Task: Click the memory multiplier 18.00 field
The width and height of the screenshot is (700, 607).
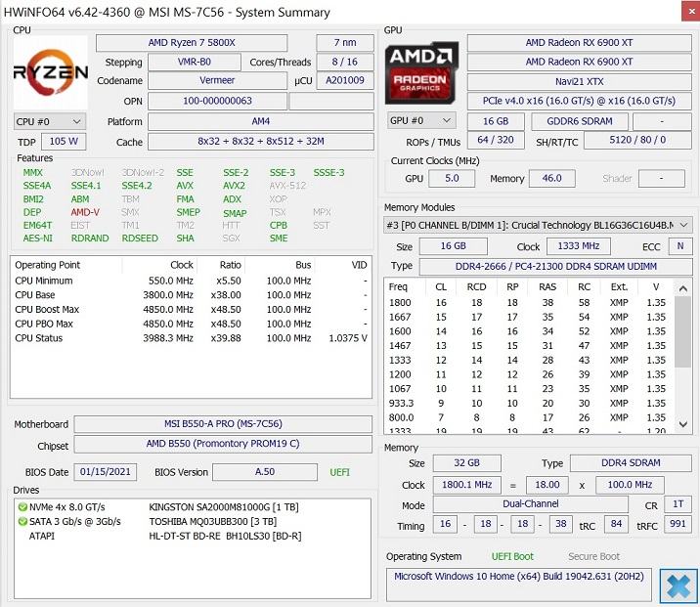Action: point(547,485)
